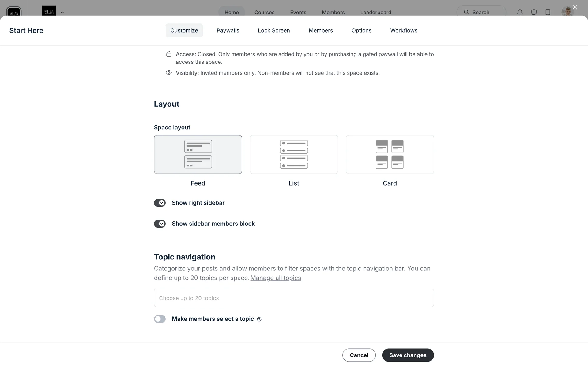Open the chat messages icon
Viewport: 588px width, 368px height.
pos(534,12)
